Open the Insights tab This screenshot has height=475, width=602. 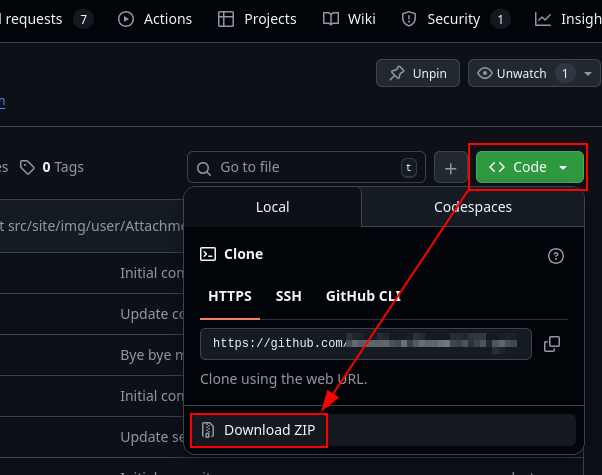[x=570, y=19]
